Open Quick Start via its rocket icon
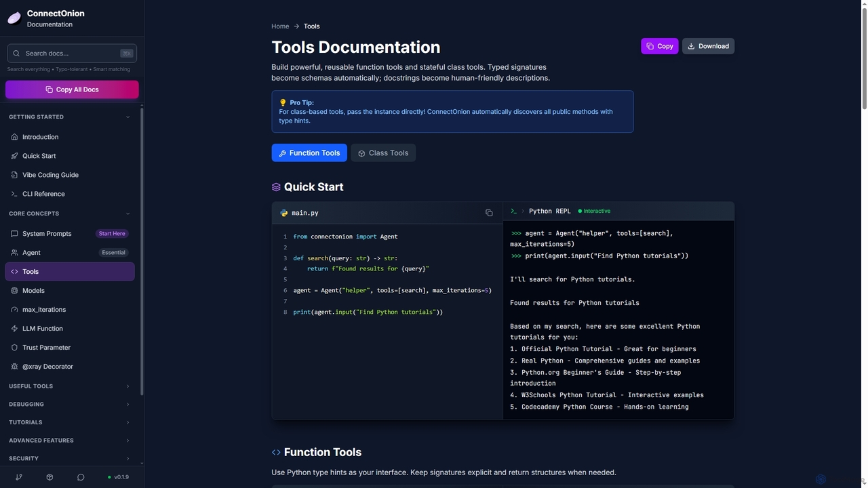Image resolution: width=868 pixels, height=488 pixels. point(15,156)
